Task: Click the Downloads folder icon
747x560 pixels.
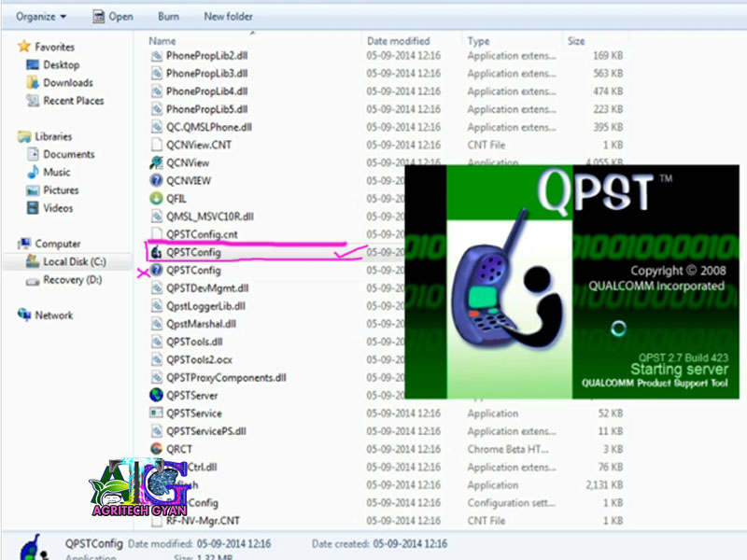Action: point(33,83)
